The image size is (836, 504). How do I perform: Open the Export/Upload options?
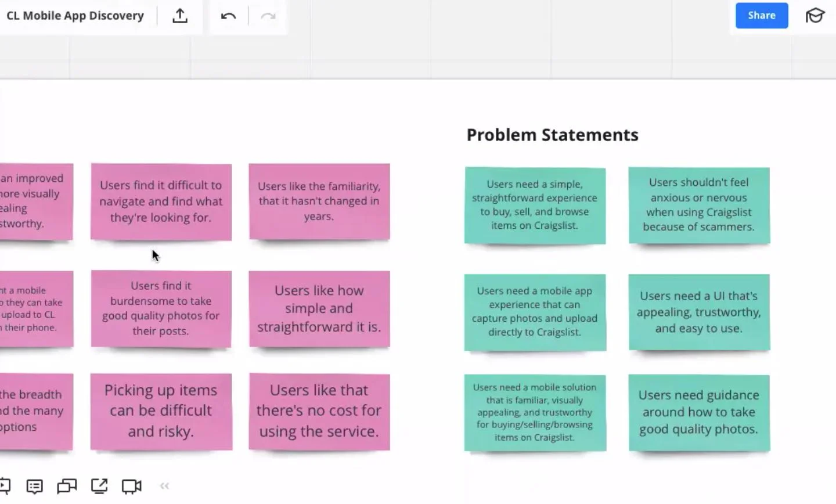click(x=180, y=16)
